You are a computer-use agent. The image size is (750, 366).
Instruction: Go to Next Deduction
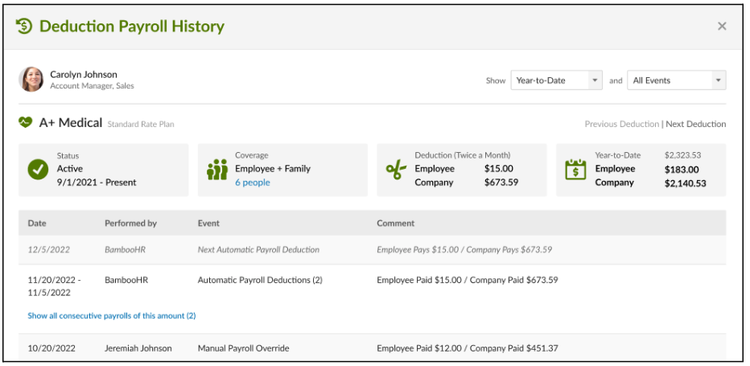(x=696, y=124)
